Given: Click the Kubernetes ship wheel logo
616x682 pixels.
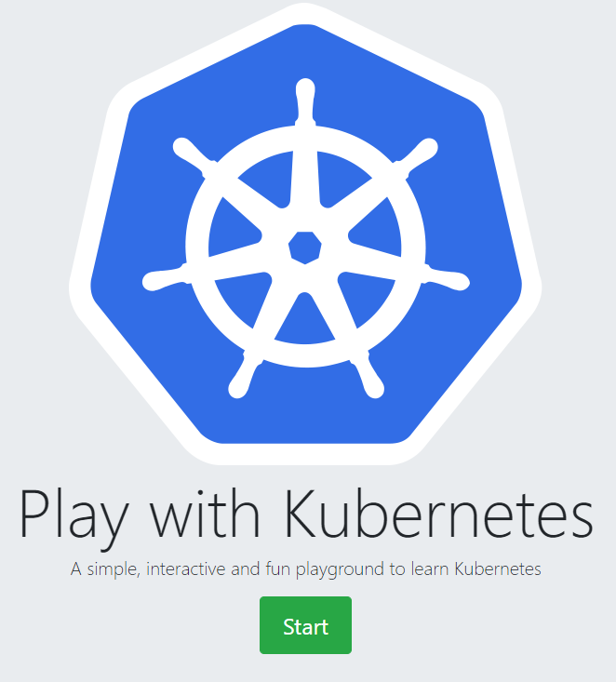Looking at the screenshot, I should 305,234.
